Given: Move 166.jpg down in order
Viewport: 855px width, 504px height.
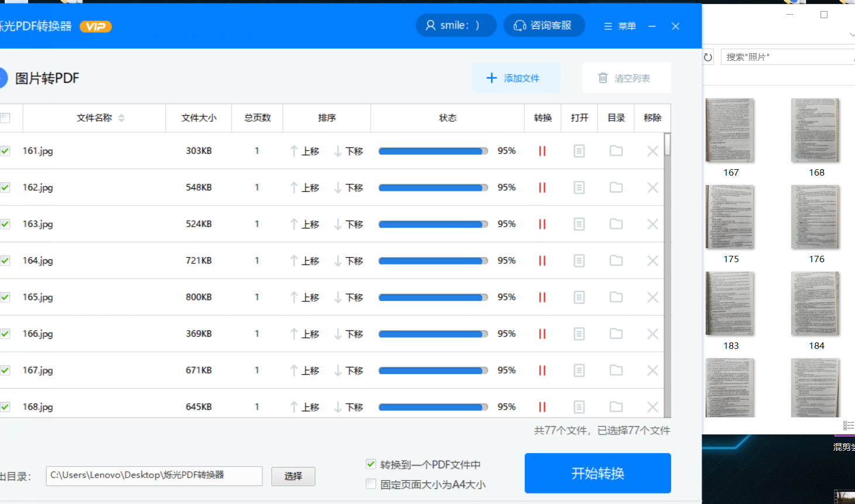Looking at the screenshot, I should pos(348,334).
